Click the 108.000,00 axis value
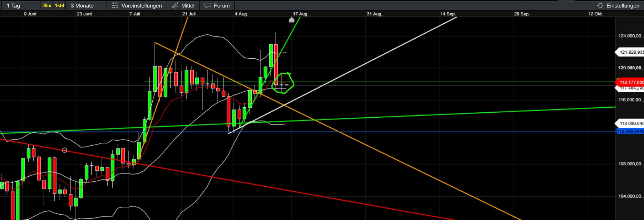This screenshot has width=644, height=220. point(631,164)
